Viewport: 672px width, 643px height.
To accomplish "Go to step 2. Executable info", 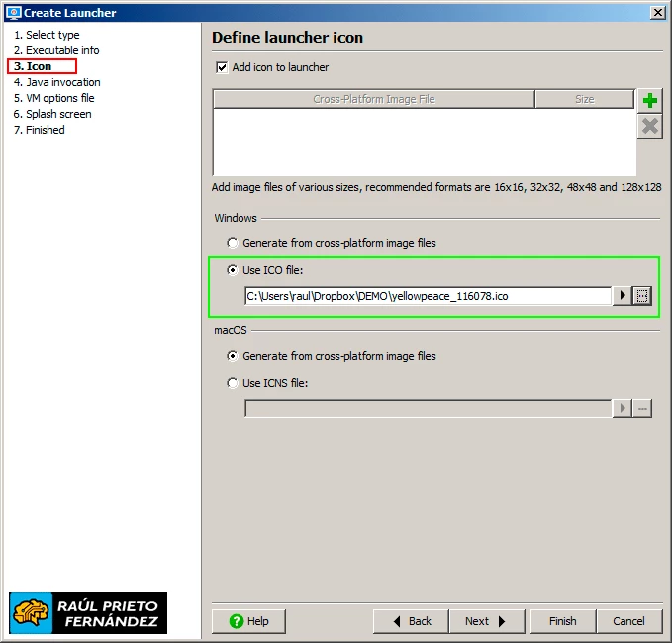I will click(x=56, y=50).
